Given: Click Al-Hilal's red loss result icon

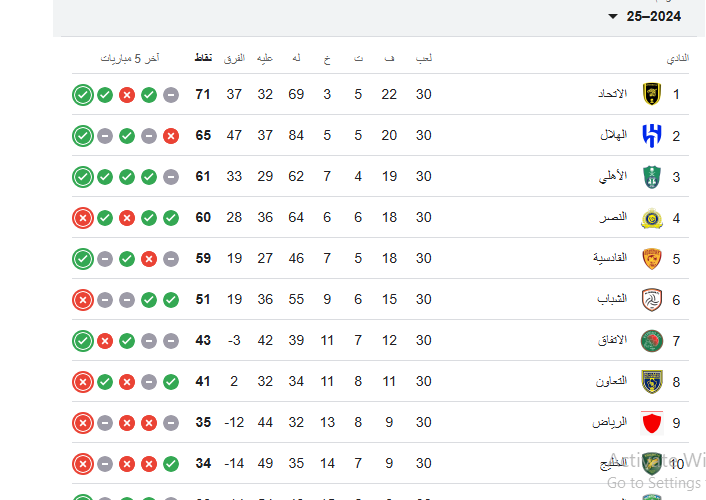Looking at the screenshot, I should click(171, 136).
